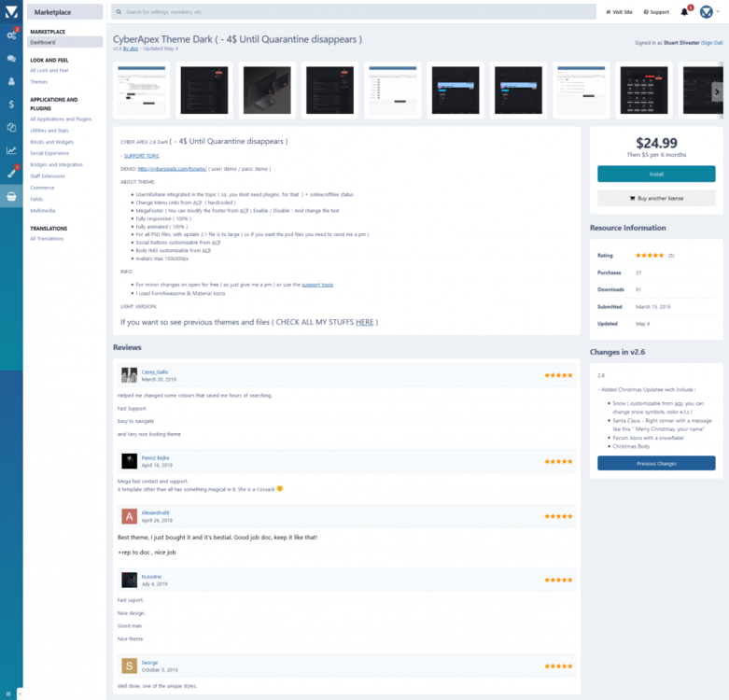Viewport: 729px width, 700px height.
Task: Expand the user account avatar menu
Action: point(708,12)
